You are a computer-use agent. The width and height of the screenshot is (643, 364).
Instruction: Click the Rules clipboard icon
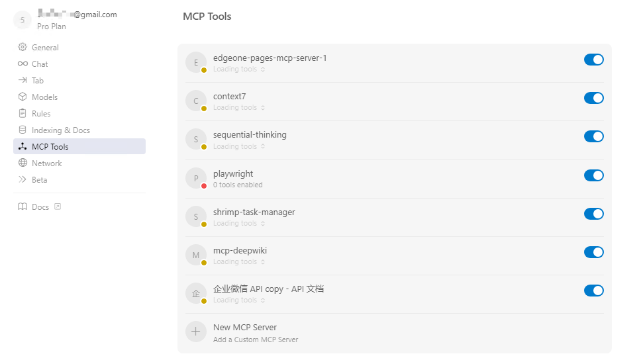click(x=23, y=114)
